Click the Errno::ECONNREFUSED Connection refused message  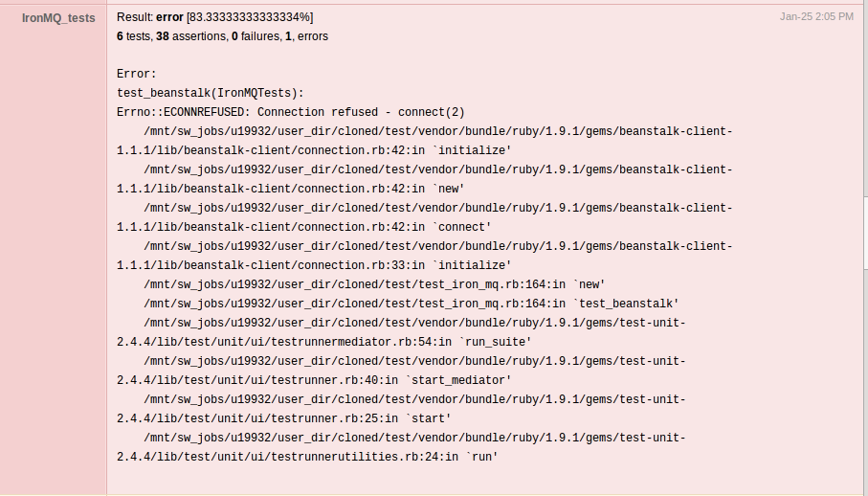tap(291, 112)
